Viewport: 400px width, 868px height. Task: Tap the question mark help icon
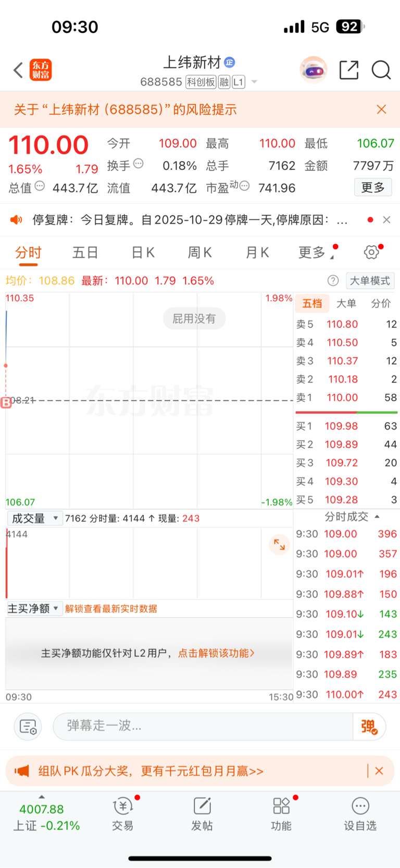point(333,280)
